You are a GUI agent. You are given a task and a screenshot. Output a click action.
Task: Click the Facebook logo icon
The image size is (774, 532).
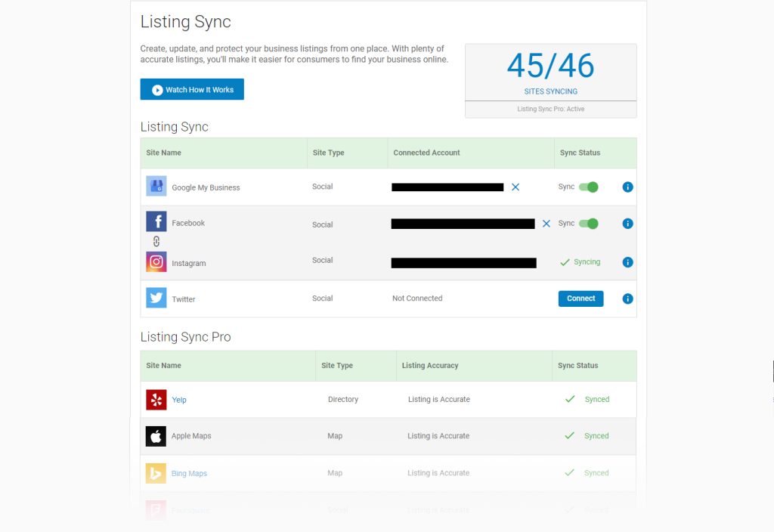point(156,221)
